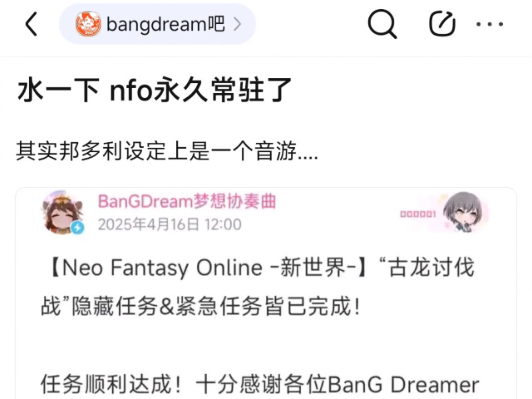532x399 pixels.
Task: Tap the 任务顺利达成 paragraph
Action: tap(260, 384)
